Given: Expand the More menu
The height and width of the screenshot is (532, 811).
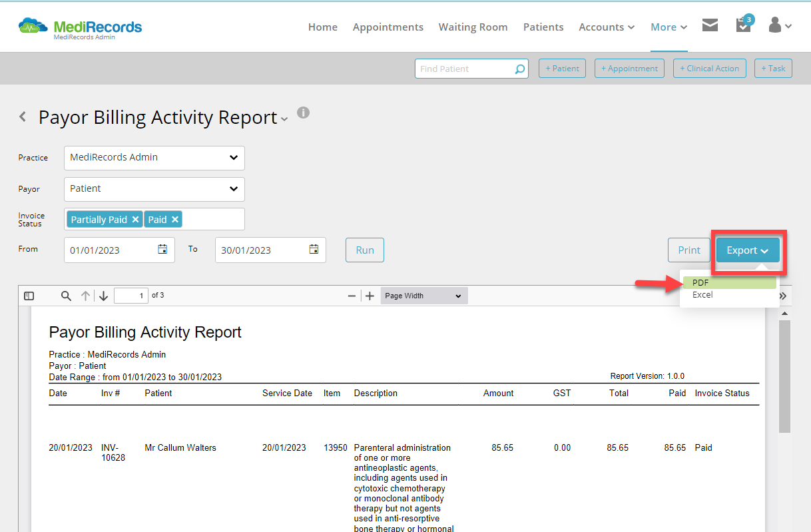Looking at the screenshot, I should 669,27.
